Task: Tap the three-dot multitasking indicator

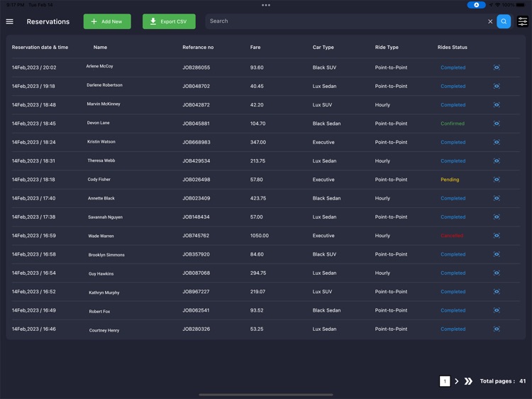Action: tap(266, 5)
